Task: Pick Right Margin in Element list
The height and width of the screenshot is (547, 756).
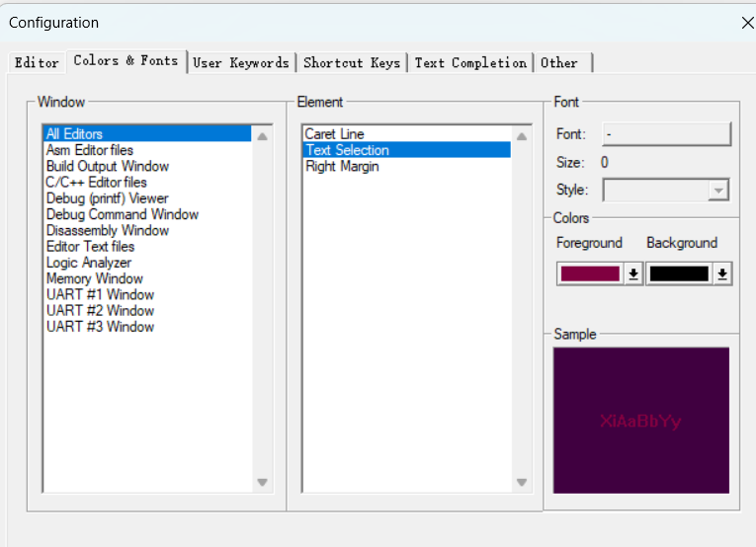Action: tap(342, 166)
